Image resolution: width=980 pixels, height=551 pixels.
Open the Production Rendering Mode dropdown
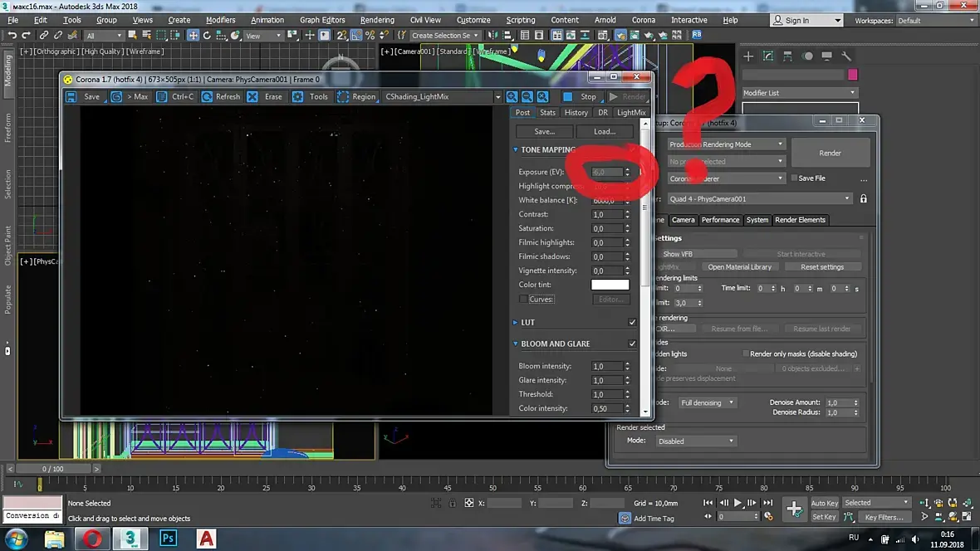[x=726, y=144]
